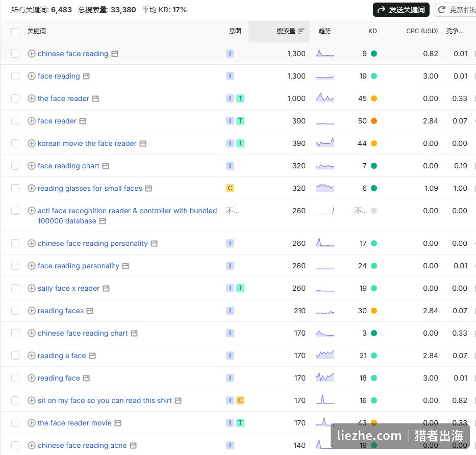The height and width of the screenshot is (455, 476).
Task: Click the competition value 0.19
Action: pyautogui.click(x=461, y=166)
